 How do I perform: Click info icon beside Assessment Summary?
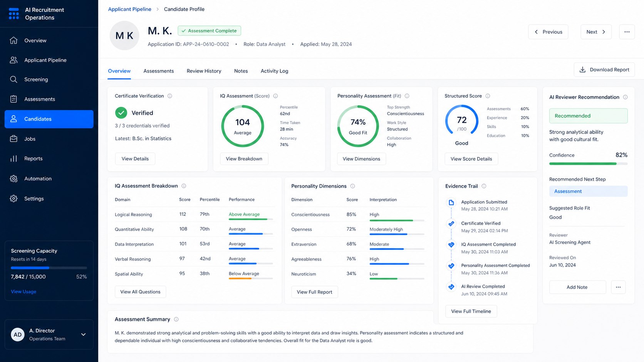tap(176, 319)
